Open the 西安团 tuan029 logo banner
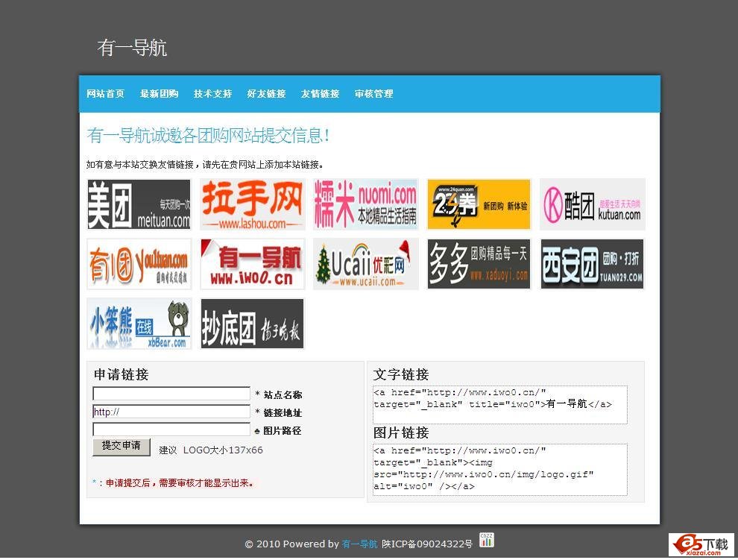This screenshot has height=560, width=738. pyautogui.click(x=592, y=264)
